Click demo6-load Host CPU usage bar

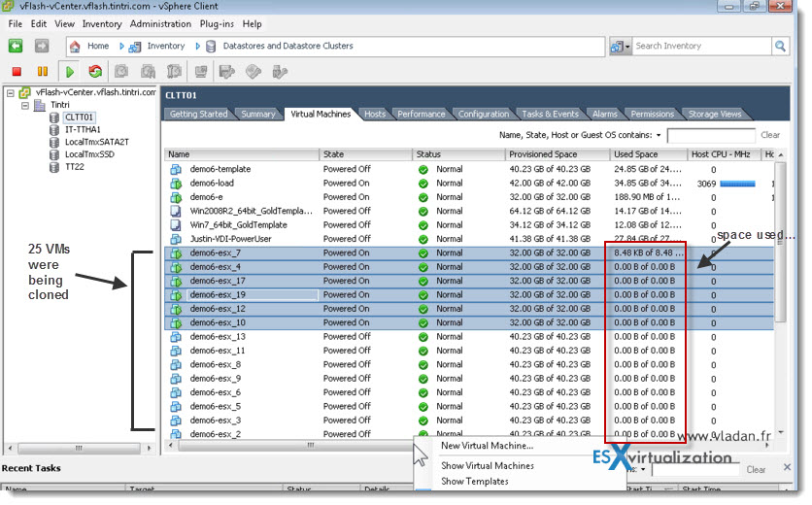click(x=737, y=184)
